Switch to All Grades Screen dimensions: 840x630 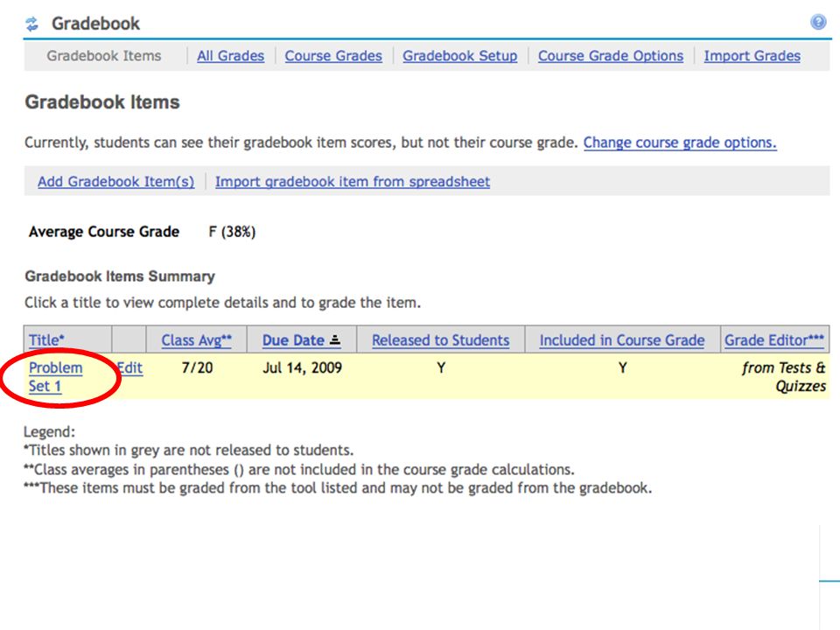pos(230,56)
